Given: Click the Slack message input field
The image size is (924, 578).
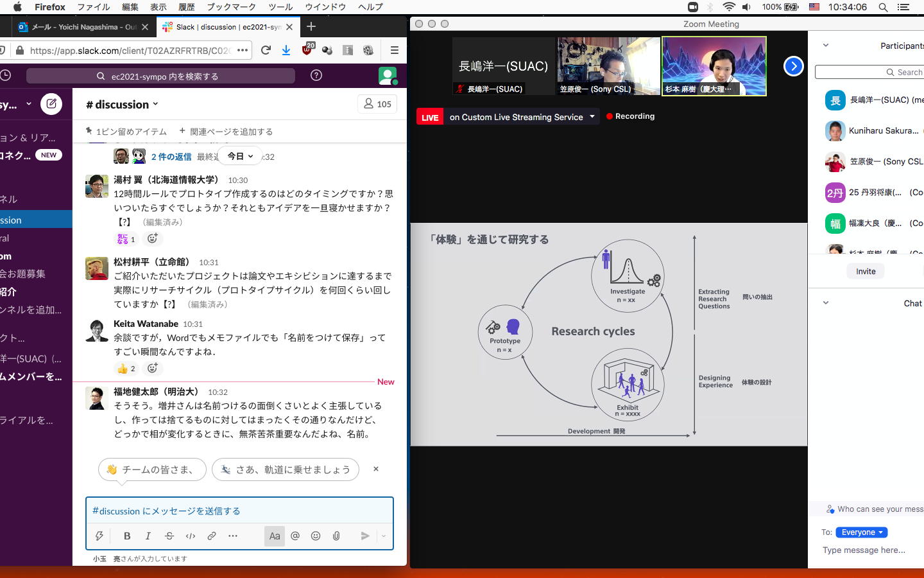Looking at the screenshot, I should 239,511.
